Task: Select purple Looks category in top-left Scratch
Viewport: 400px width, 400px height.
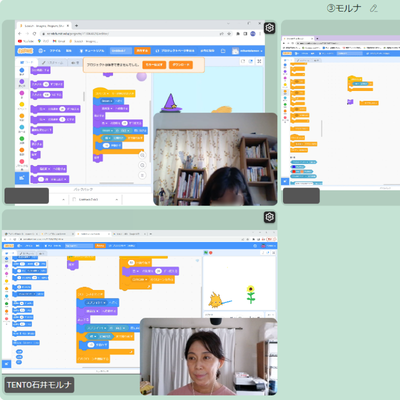Action: 22,83
